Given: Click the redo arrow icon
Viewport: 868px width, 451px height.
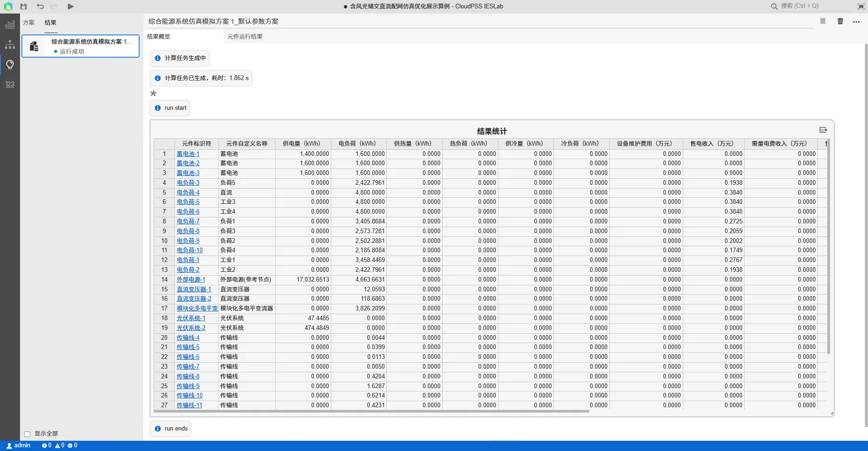Looking at the screenshot, I should [54, 7].
